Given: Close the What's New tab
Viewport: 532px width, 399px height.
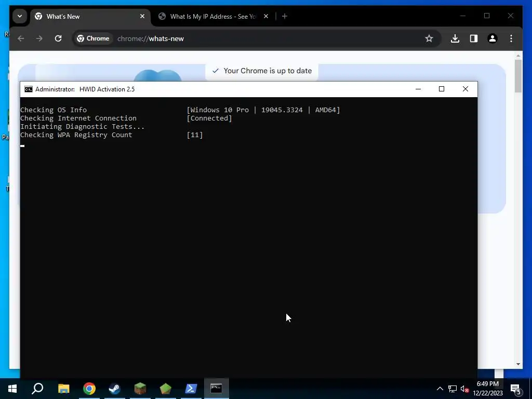Looking at the screenshot, I should tap(142, 16).
